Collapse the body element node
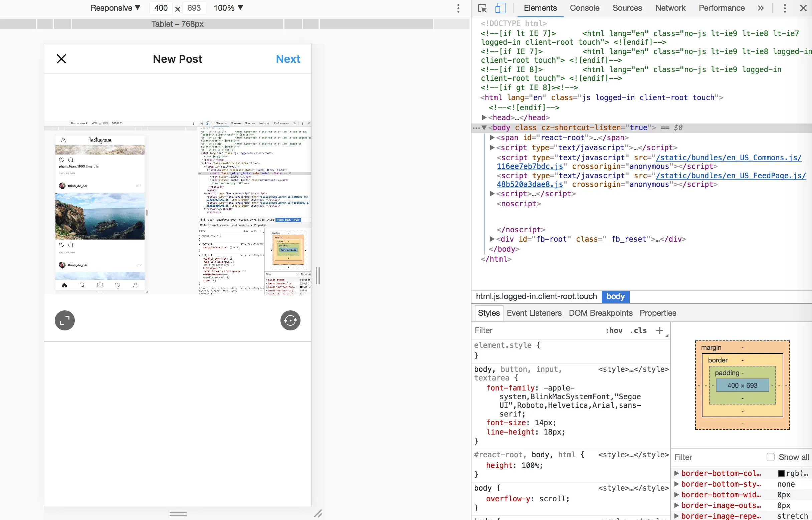 pyautogui.click(x=484, y=127)
